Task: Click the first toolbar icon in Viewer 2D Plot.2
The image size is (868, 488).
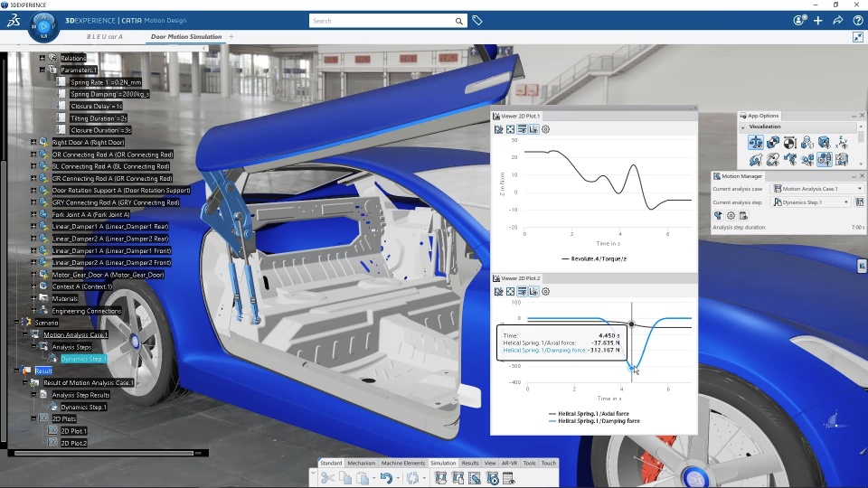Action: tap(499, 292)
